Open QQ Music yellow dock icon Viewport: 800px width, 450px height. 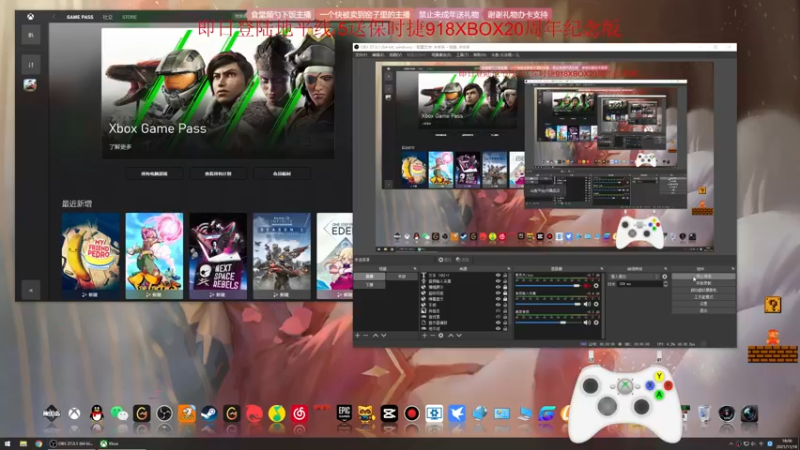tap(277, 414)
